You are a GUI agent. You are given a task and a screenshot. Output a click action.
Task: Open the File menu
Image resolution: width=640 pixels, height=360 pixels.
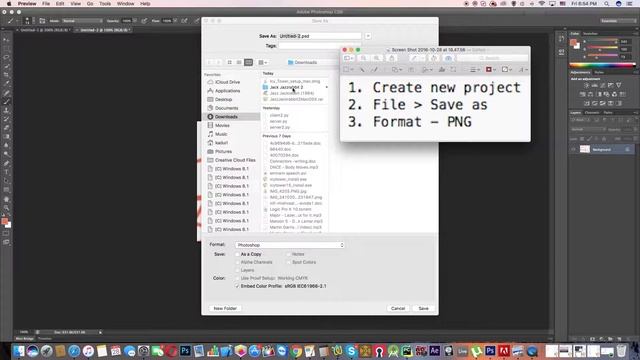coord(46,4)
